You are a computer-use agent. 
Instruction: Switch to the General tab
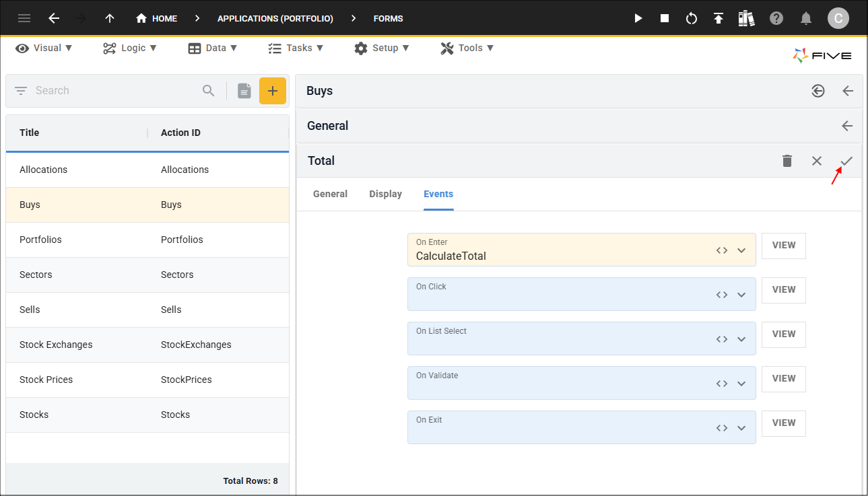(330, 194)
